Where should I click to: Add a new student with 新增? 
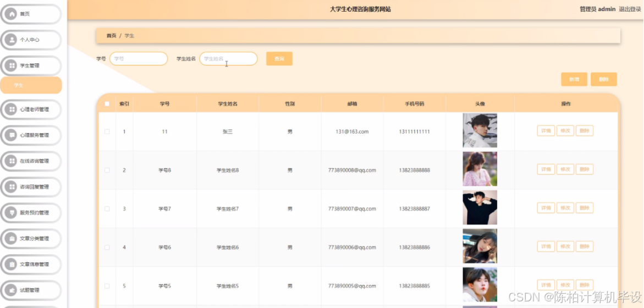click(574, 79)
